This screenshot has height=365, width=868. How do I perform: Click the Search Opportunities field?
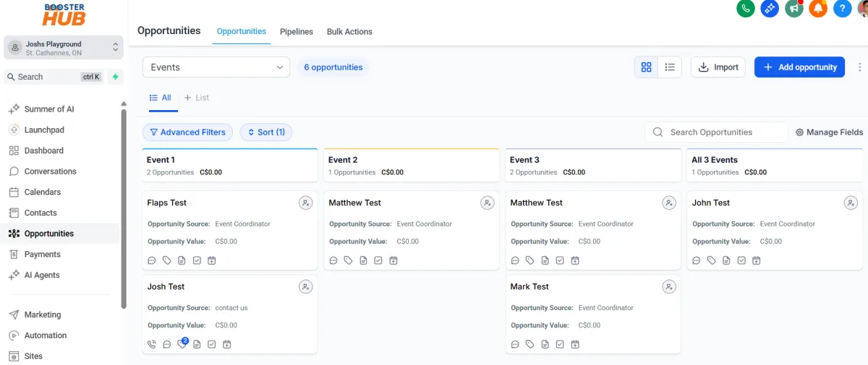click(716, 133)
